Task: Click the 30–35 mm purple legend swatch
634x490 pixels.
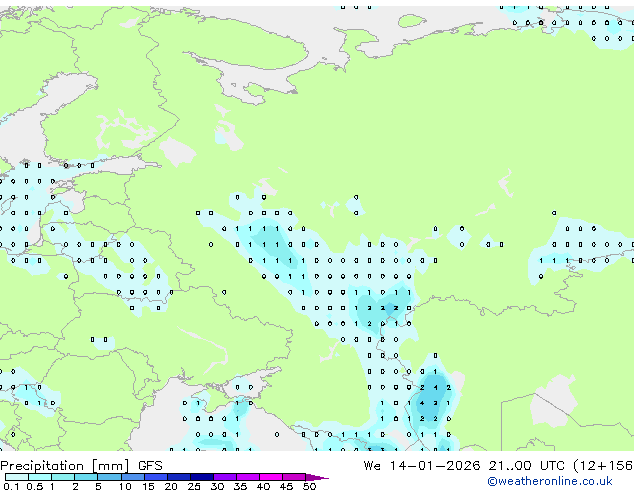Action: (x=224, y=477)
